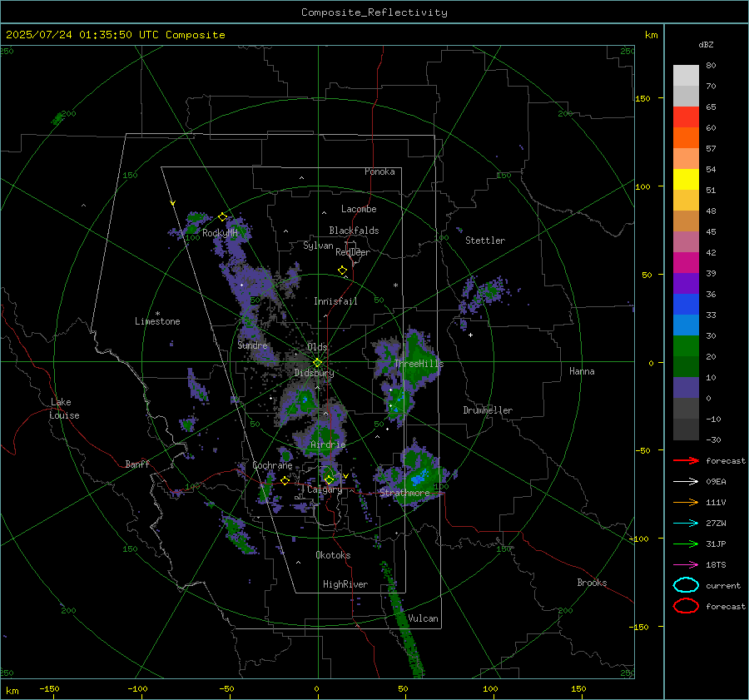
Task: Click the 'Okotoks' city label
Action: coord(333,555)
